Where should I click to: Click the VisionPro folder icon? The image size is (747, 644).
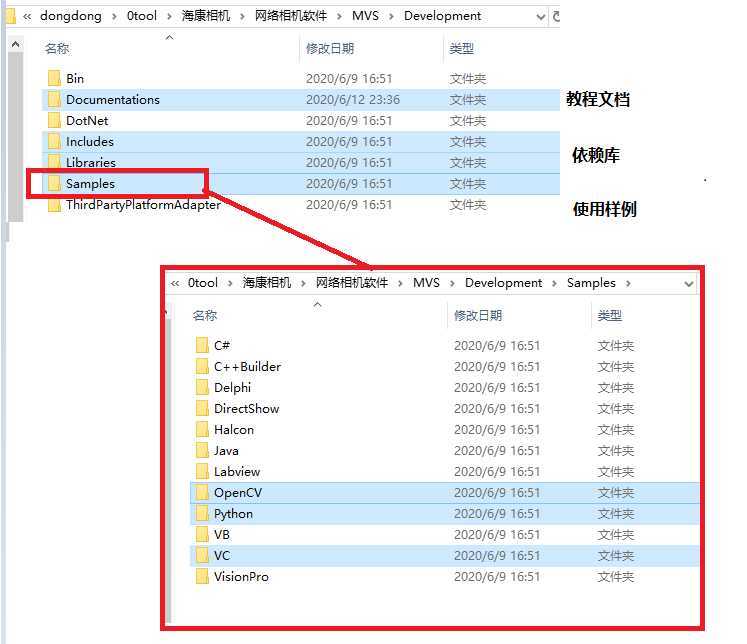tap(202, 576)
